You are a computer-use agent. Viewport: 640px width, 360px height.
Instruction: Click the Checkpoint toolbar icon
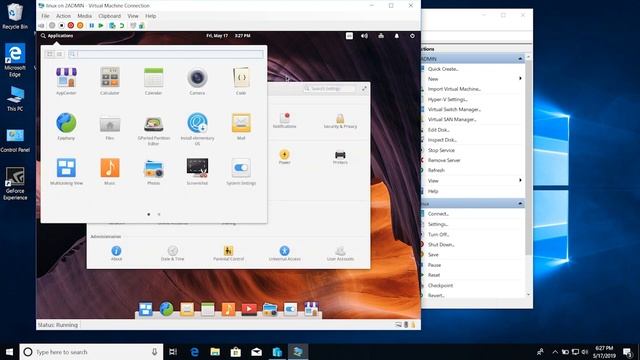(x=112, y=25)
